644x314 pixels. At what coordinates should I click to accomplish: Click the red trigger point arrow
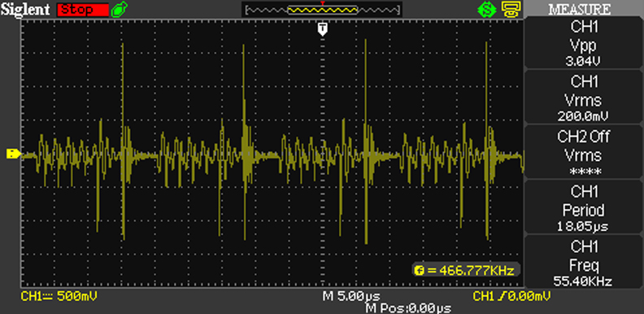coord(323,3)
